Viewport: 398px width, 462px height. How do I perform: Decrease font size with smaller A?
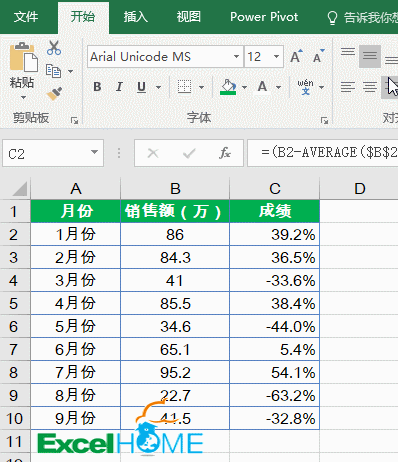[x=319, y=56]
